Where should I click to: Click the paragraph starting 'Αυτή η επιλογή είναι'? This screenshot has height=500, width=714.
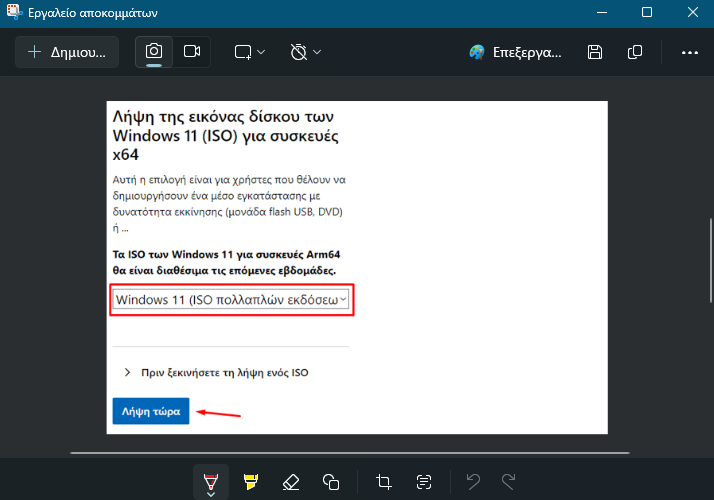(x=229, y=204)
